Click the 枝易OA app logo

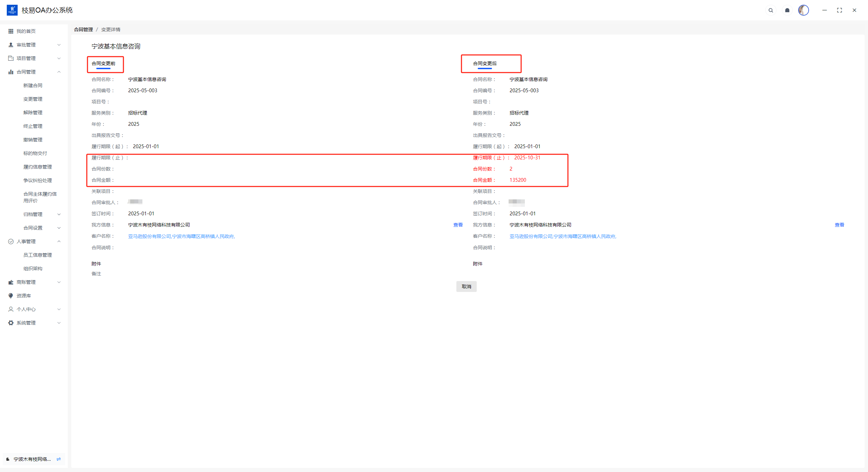click(12, 10)
